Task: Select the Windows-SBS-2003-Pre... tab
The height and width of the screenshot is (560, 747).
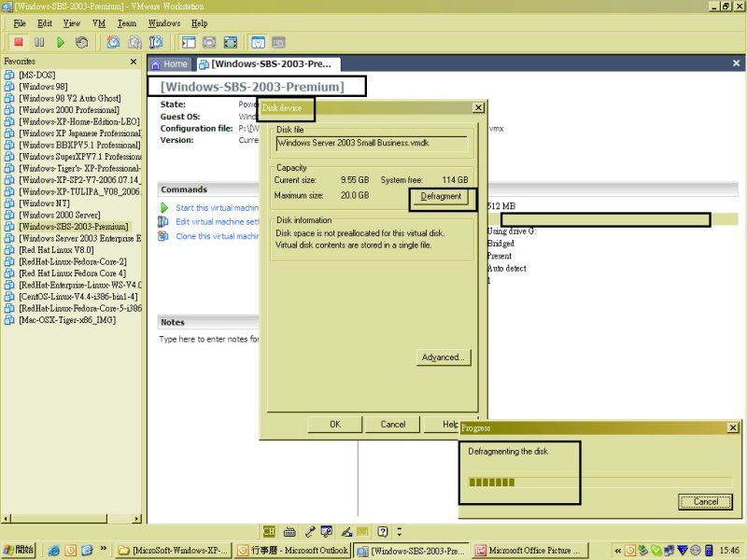Action: [x=267, y=63]
